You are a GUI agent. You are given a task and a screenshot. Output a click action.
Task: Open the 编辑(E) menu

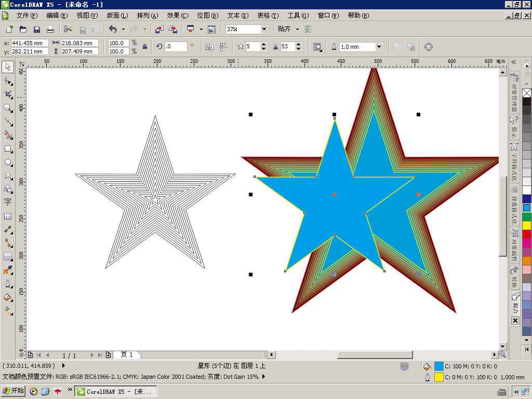[57, 16]
